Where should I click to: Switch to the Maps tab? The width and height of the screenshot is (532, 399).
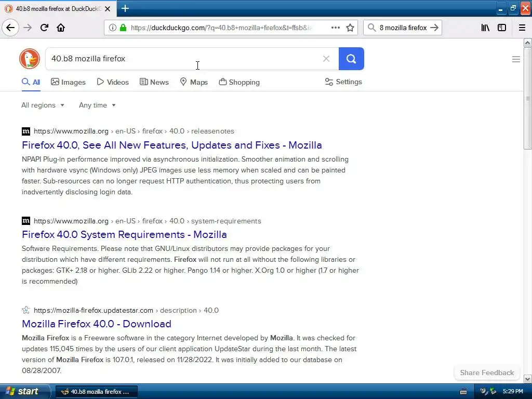coord(194,82)
